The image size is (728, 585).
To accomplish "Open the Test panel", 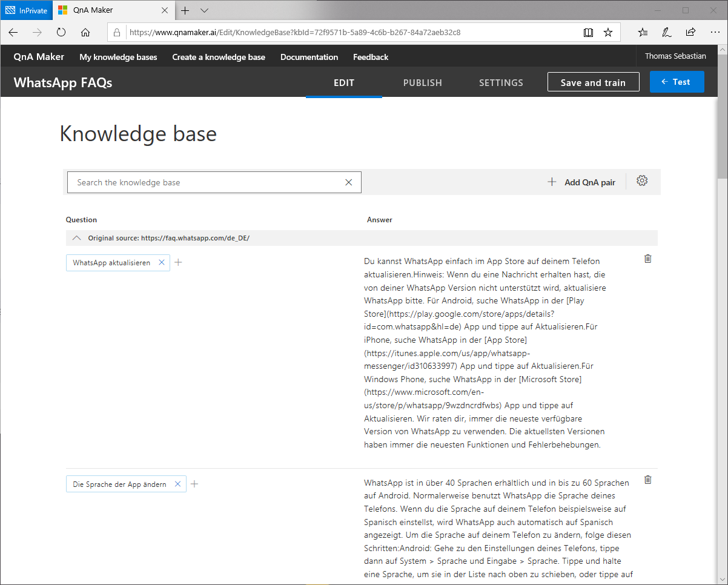I will (x=676, y=82).
